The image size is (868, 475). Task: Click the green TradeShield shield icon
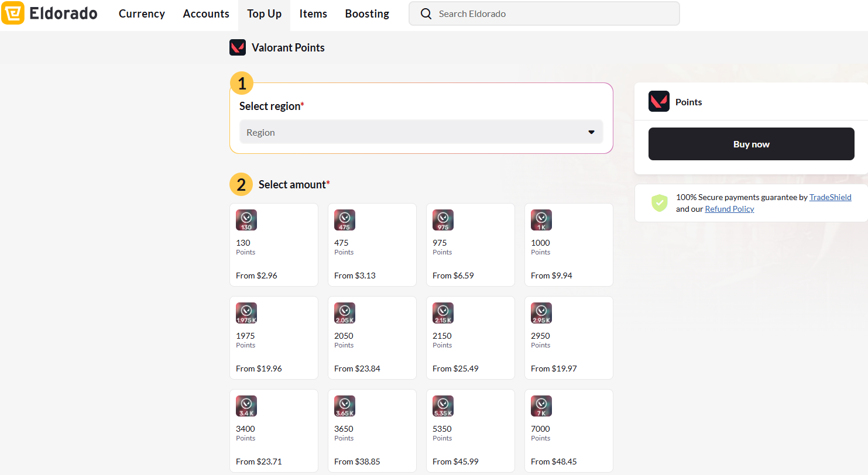click(660, 203)
